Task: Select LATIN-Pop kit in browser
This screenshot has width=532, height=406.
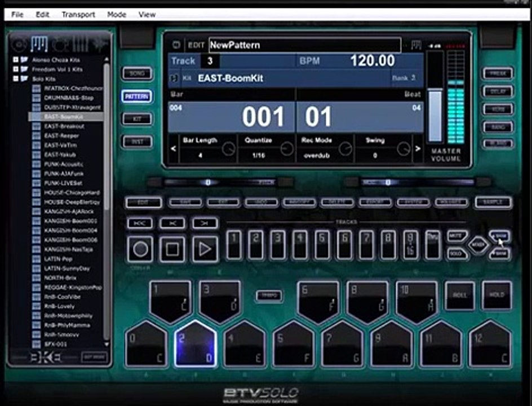Action: pyautogui.click(x=58, y=259)
